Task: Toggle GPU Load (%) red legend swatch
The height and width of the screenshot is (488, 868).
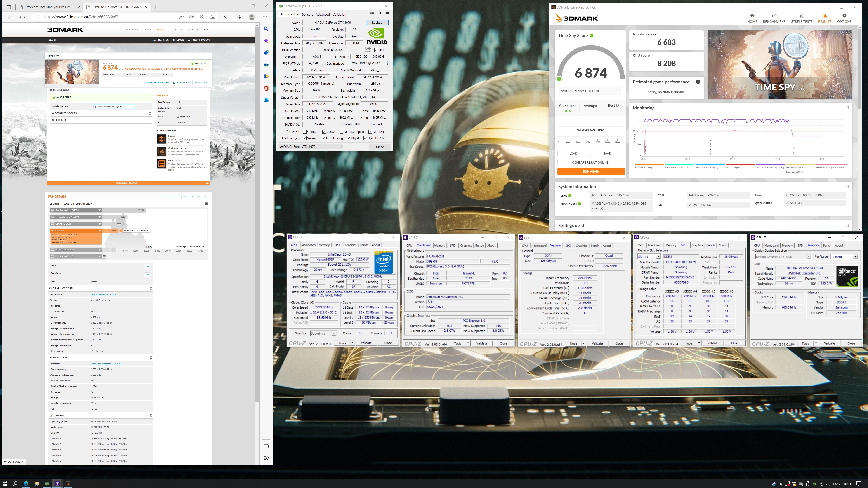Action: [x=740, y=165]
